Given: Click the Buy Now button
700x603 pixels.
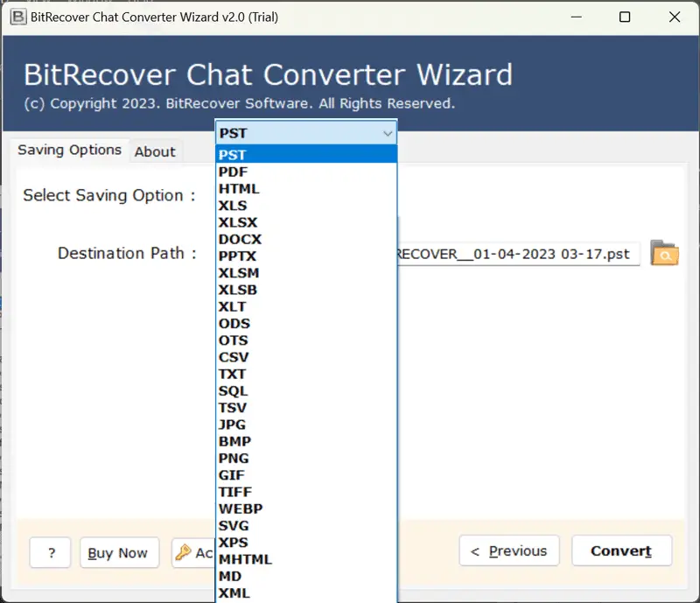Looking at the screenshot, I should click(x=119, y=553).
